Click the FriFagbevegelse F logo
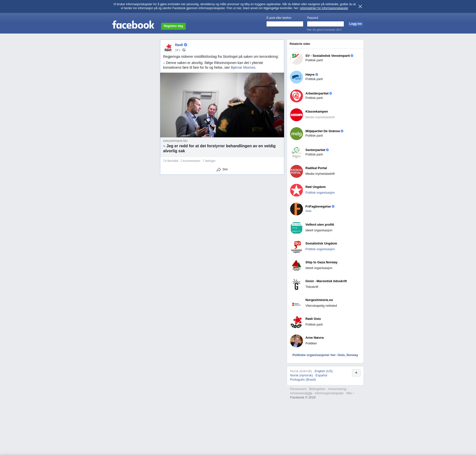The height and width of the screenshot is (455, 476). coord(297,209)
